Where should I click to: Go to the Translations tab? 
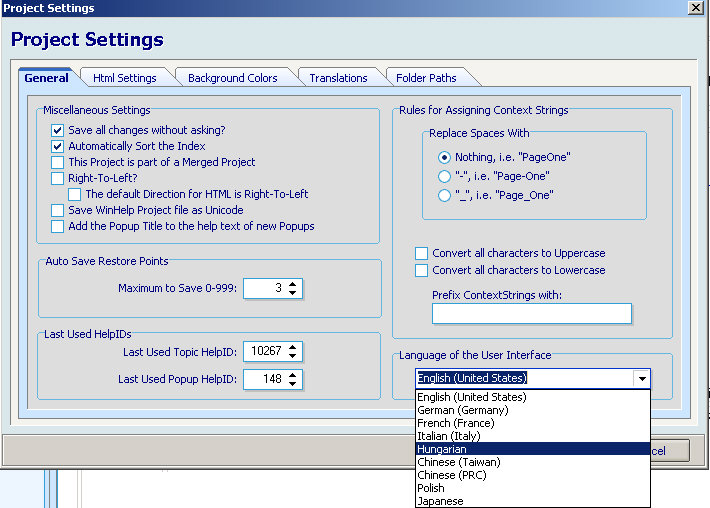(x=338, y=78)
